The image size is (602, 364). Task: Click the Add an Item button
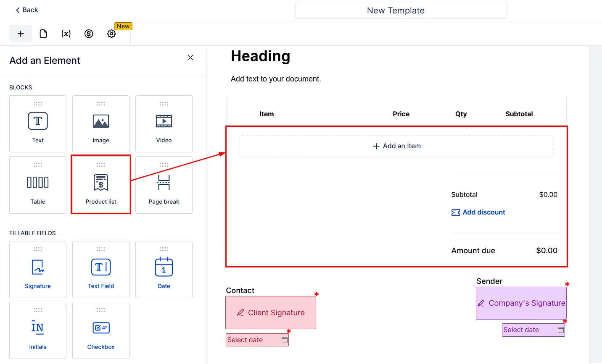(396, 146)
